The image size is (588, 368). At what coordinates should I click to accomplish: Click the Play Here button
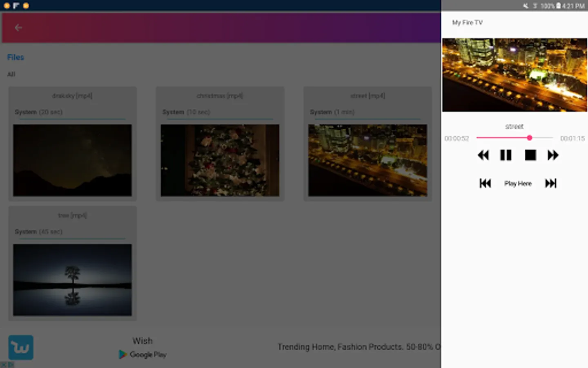point(518,184)
